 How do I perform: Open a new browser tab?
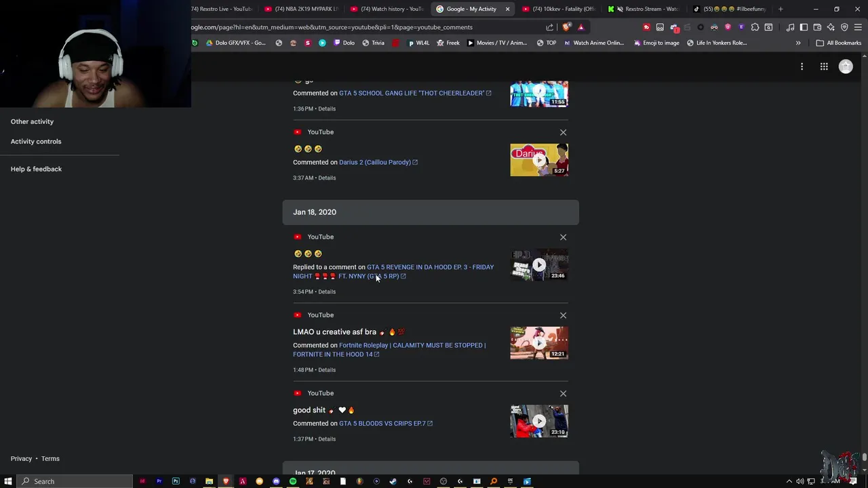pyautogui.click(x=781, y=9)
